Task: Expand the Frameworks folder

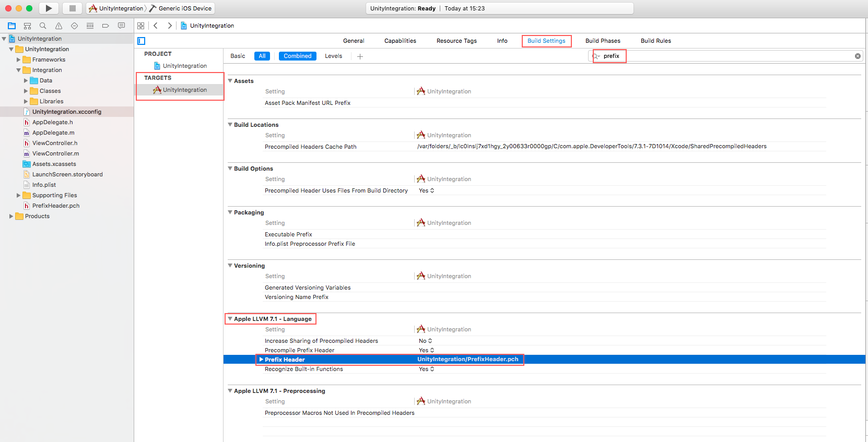Action: (19, 59)
